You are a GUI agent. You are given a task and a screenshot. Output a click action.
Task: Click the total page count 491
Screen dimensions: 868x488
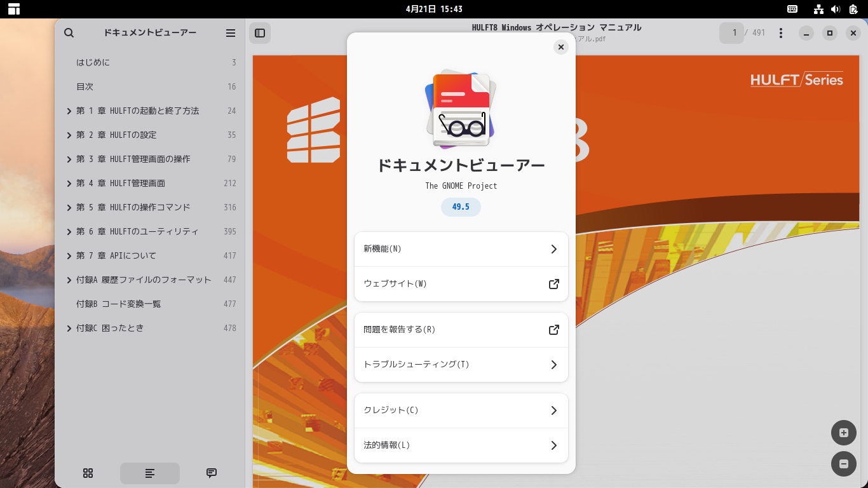point(759,33)
